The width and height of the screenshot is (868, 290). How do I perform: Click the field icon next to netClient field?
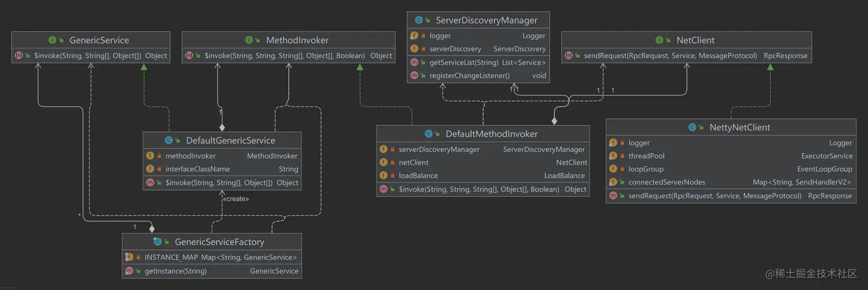click(383, 163)
